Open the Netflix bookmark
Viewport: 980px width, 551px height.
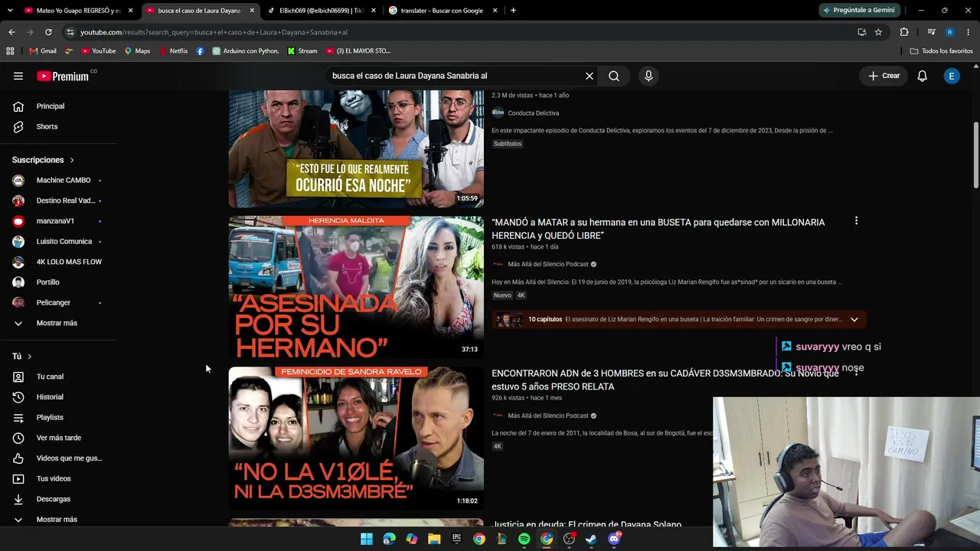click(174, 51)
